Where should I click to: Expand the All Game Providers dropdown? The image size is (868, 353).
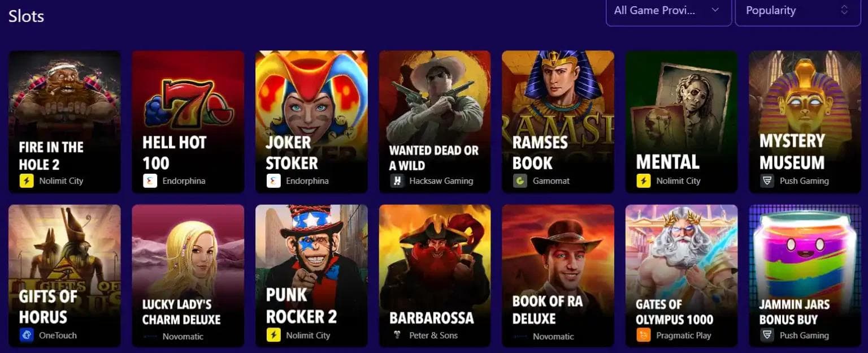(668, 11)
